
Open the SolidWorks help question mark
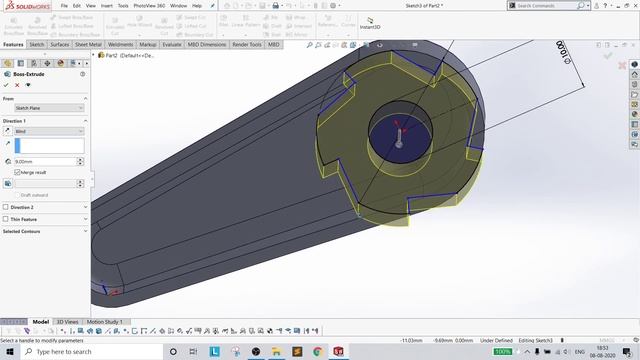click(x=605, y=6)
